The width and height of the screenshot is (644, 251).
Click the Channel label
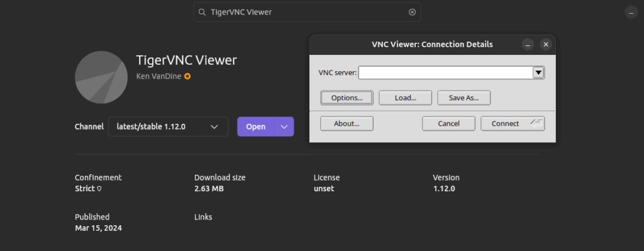tap(89, 126)
